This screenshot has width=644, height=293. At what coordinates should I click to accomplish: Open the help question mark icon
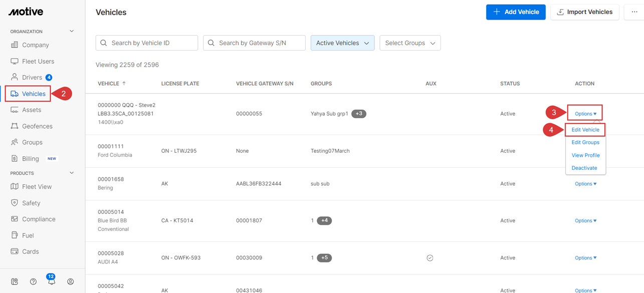click(33, 281)
